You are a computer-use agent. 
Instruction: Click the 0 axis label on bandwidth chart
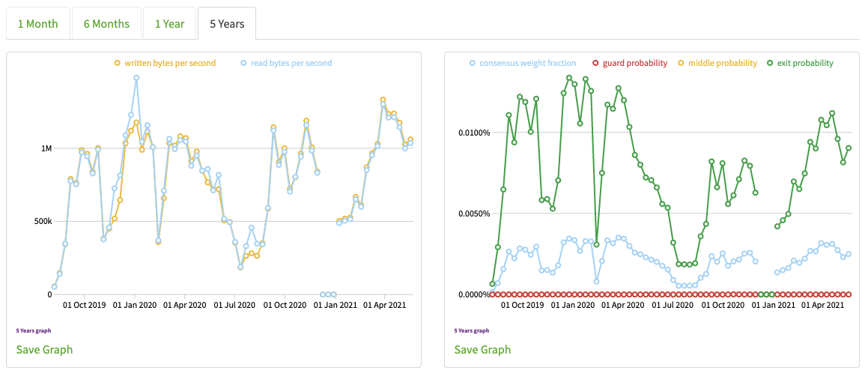coord(49,294)
